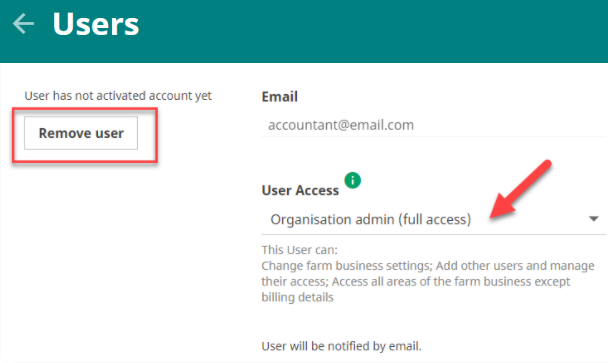Select the Organisation admin (full access) combo box
The image size is (608, 363).
coord(434,220)
